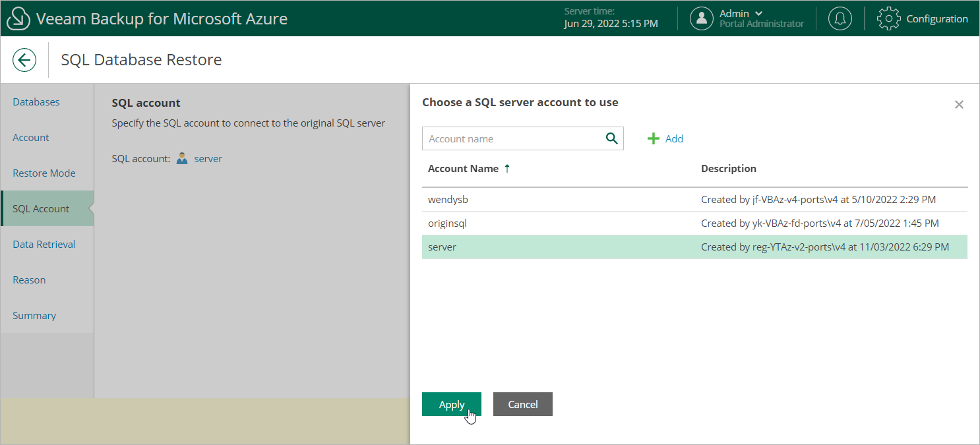Select the server account row

click(x=694, y=247)
